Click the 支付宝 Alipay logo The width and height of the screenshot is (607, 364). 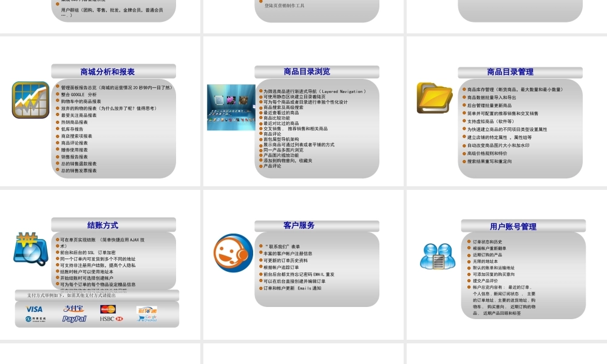(73, 309)
